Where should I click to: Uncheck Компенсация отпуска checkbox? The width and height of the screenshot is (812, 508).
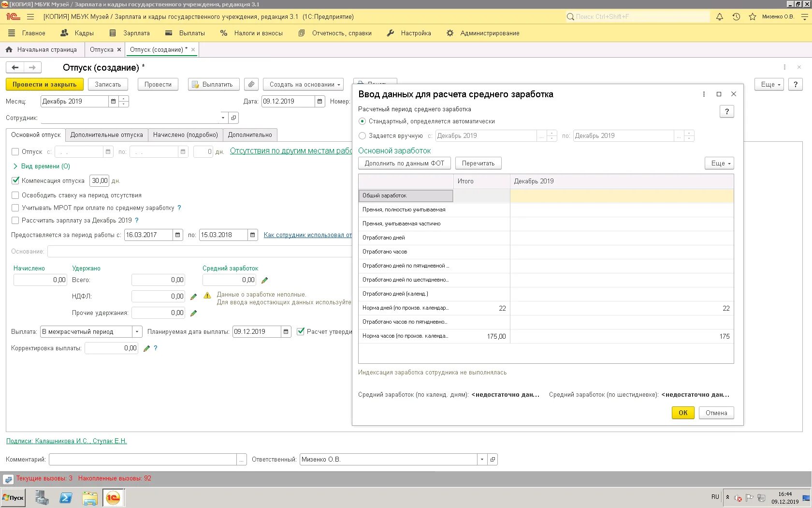pos(15,180)
